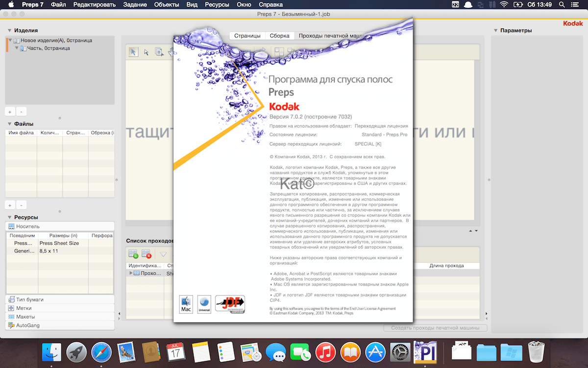Screen dimensions: 588x368
Task: Choose the page numbering tool in toolbar
Action: (x=159, y=52)
